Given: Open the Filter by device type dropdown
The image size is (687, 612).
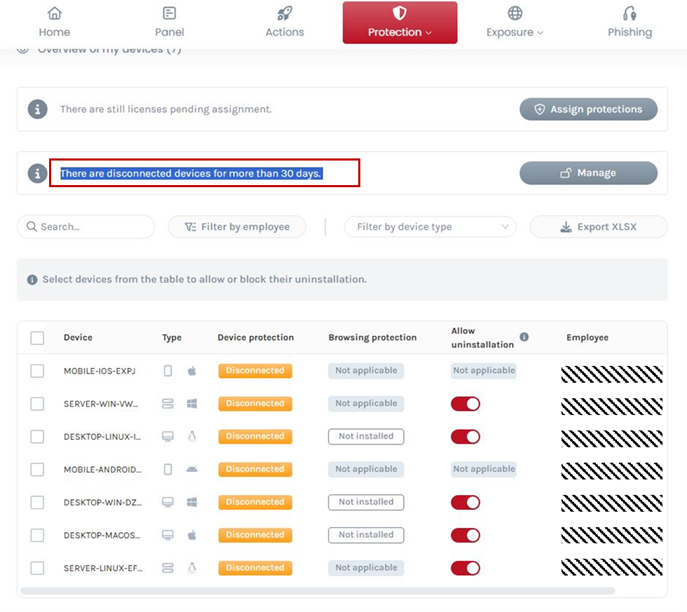Looking at the screenshot, I should [430, 227].
